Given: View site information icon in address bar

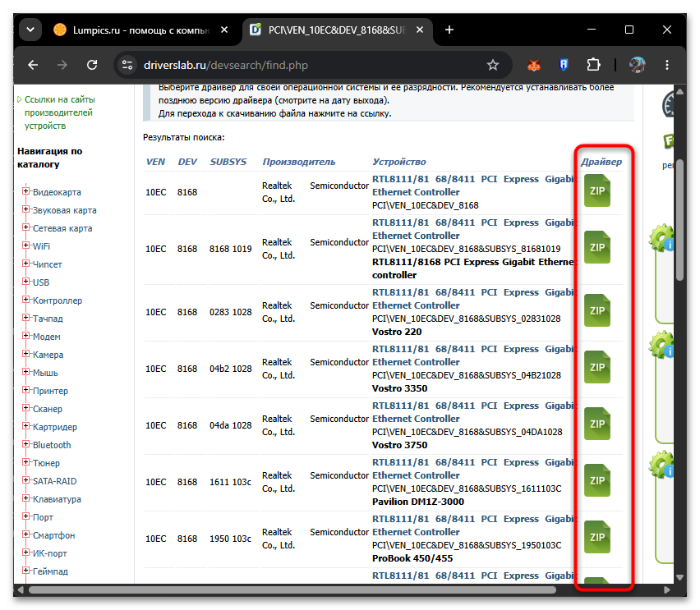Looking at the screenshot, I should coord(127,65).
